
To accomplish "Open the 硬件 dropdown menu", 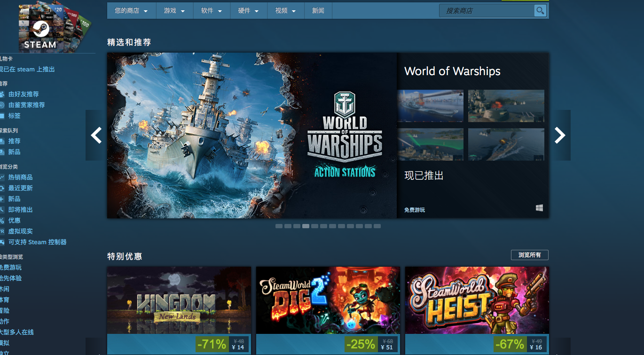I will 249,11.
